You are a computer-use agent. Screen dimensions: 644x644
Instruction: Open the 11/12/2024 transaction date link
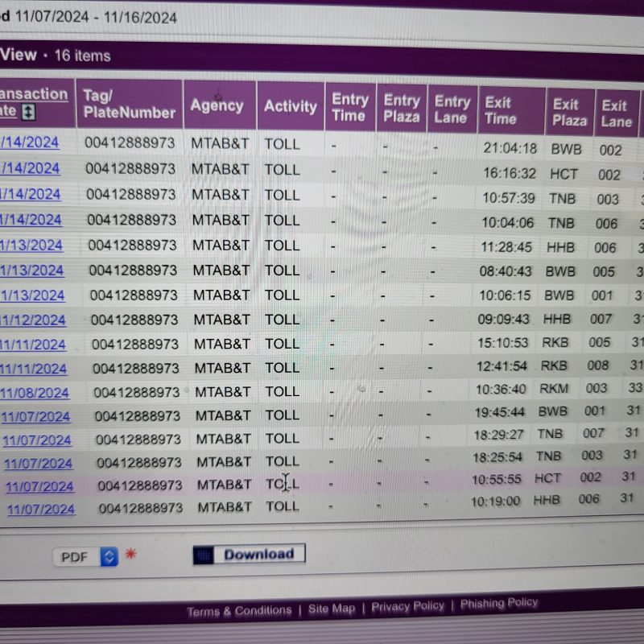(33, 320)
